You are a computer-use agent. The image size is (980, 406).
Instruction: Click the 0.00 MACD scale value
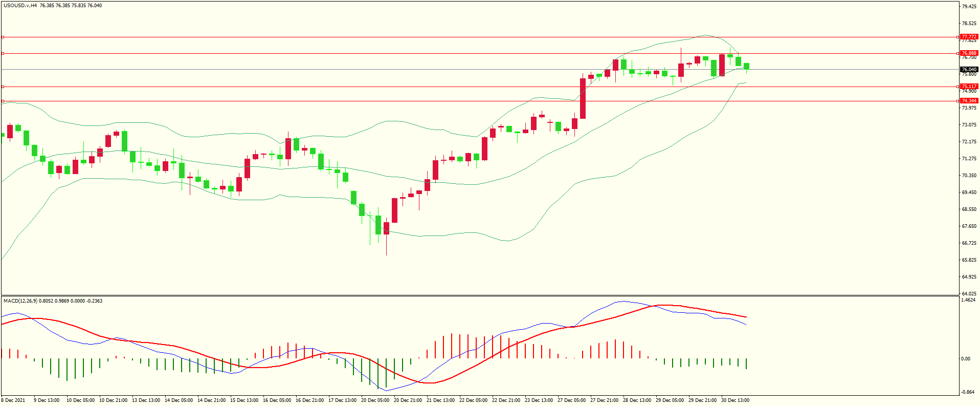(x=966, y=359)
